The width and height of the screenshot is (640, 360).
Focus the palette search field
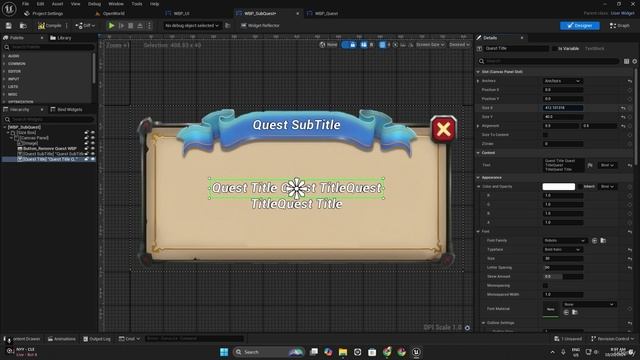(x=49, y=47)
